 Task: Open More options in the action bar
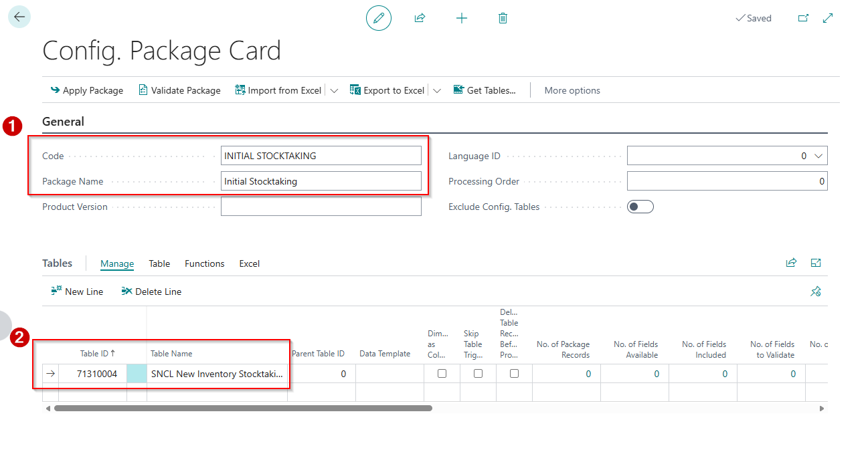572,90
